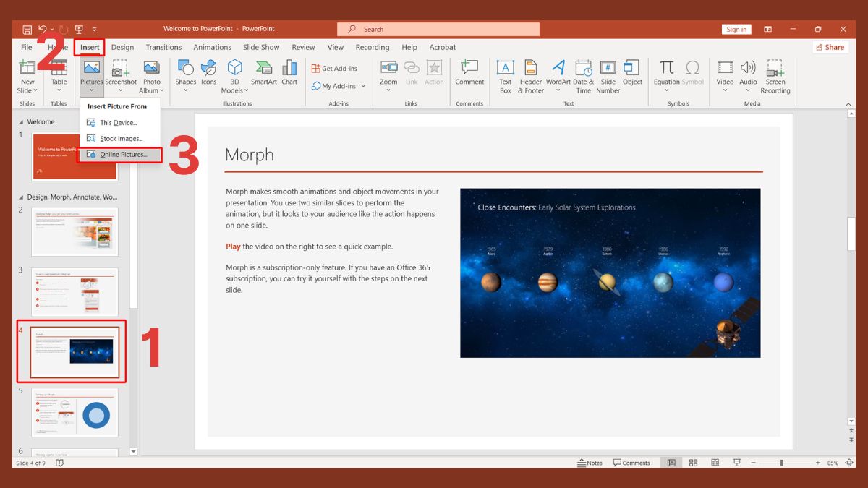Insert a Chart
Image resolution: width=868 pixels, height=488 pixels.
289,72
